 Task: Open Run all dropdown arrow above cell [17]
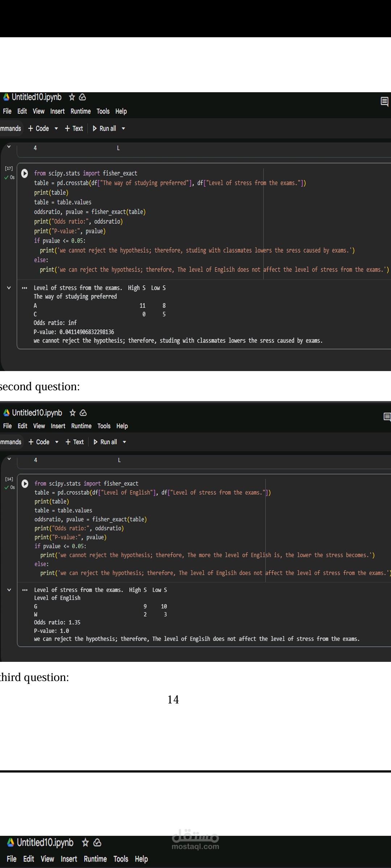tap(123, 128)
